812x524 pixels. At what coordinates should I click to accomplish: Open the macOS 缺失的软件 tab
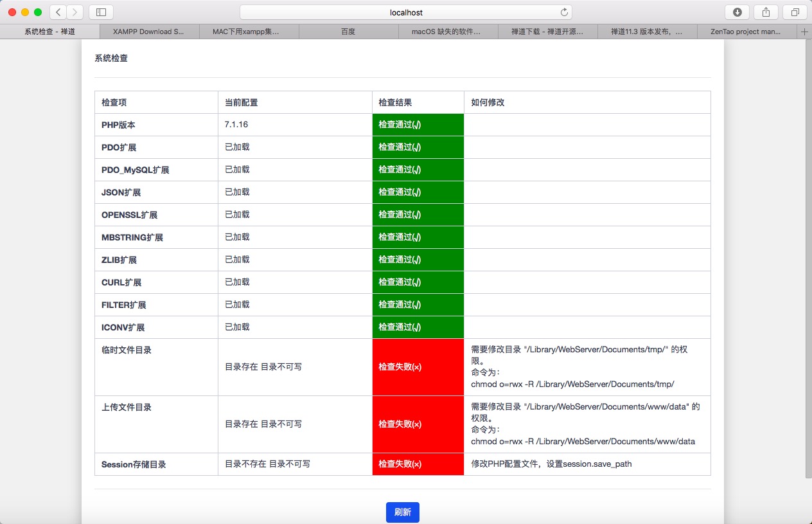point(448,32)
